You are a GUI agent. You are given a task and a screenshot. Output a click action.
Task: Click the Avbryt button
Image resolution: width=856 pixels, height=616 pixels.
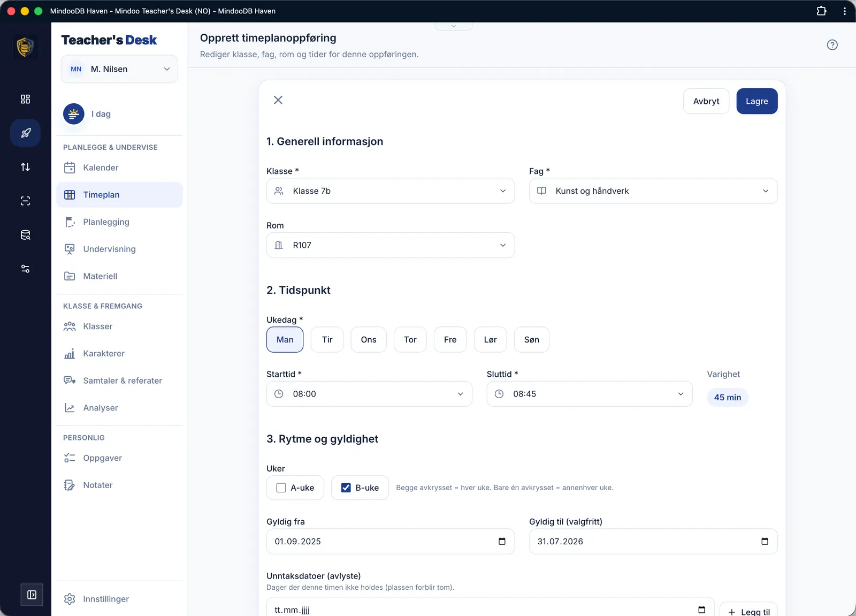tap(706, 101)
